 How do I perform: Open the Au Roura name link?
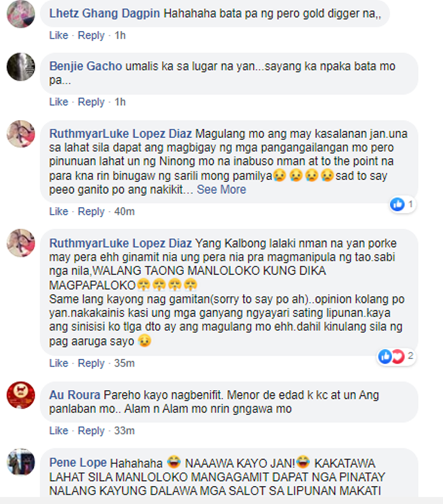click(74, 395)
